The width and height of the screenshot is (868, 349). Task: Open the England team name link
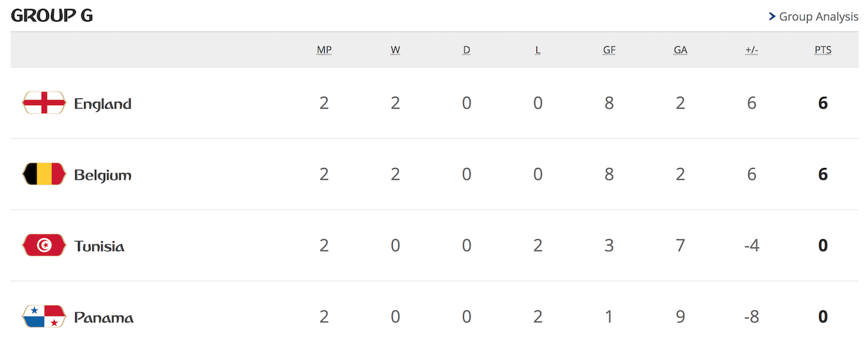click(102, 104)
